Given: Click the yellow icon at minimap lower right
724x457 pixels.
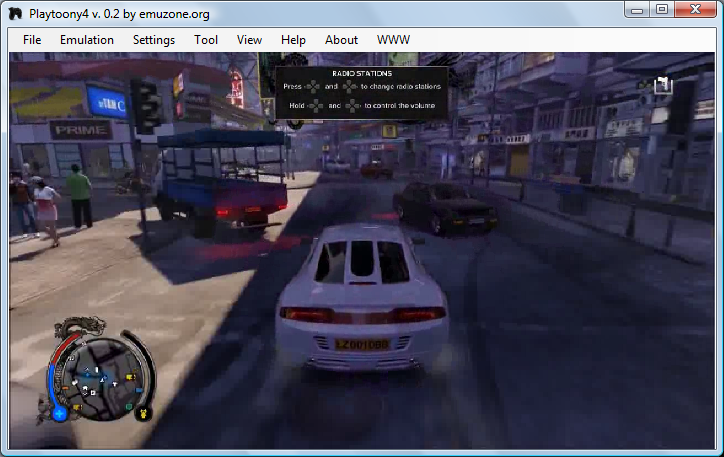Looking at the screenshot, I should coord(143,413).
